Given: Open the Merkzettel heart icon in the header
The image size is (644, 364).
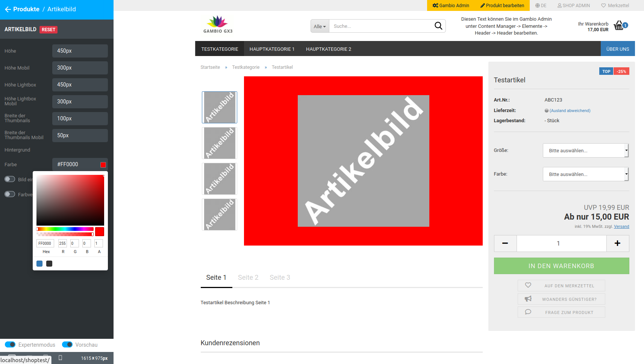Looking at the screenshot, I should tap(603, 5).
